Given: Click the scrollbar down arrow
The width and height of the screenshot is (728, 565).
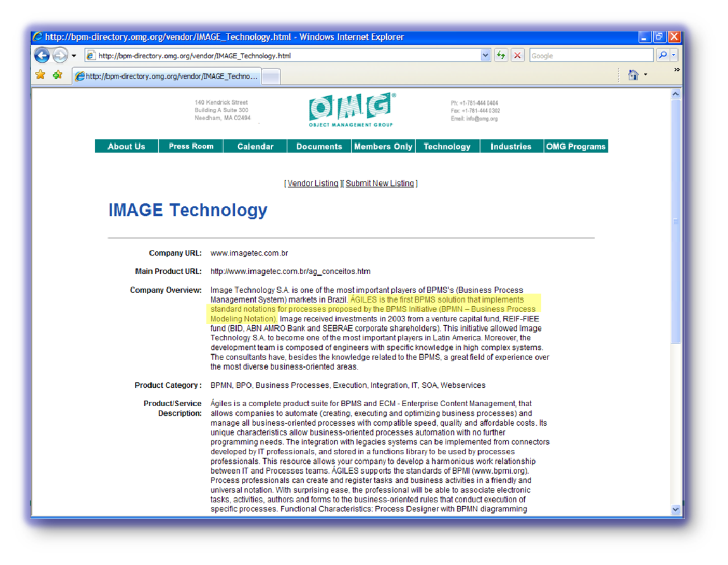Looking at the screenshot, I should tap(675, 509).
